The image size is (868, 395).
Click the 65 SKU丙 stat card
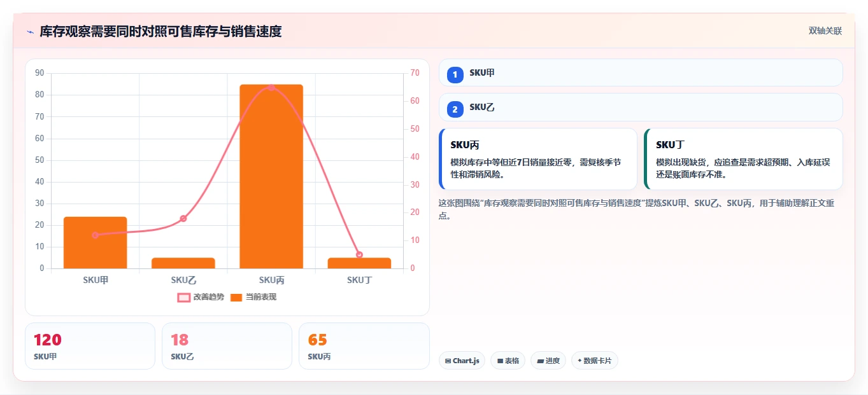click(364, 346)
